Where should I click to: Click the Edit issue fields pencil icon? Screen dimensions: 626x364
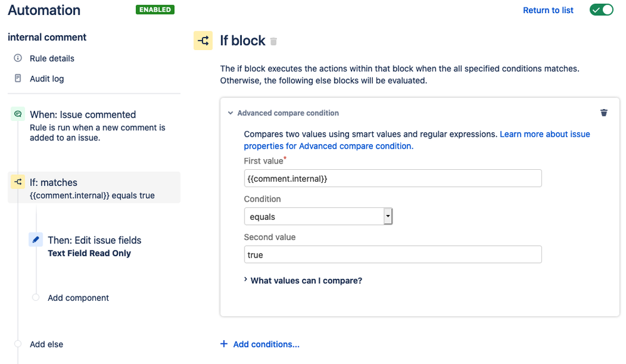[x=36, y=239]
